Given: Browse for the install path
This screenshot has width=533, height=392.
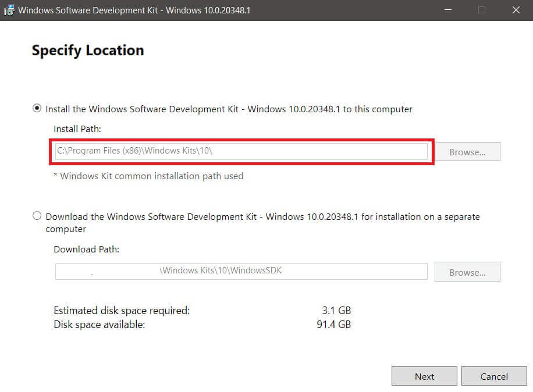Looking at the screenshot, I should 467,151.
